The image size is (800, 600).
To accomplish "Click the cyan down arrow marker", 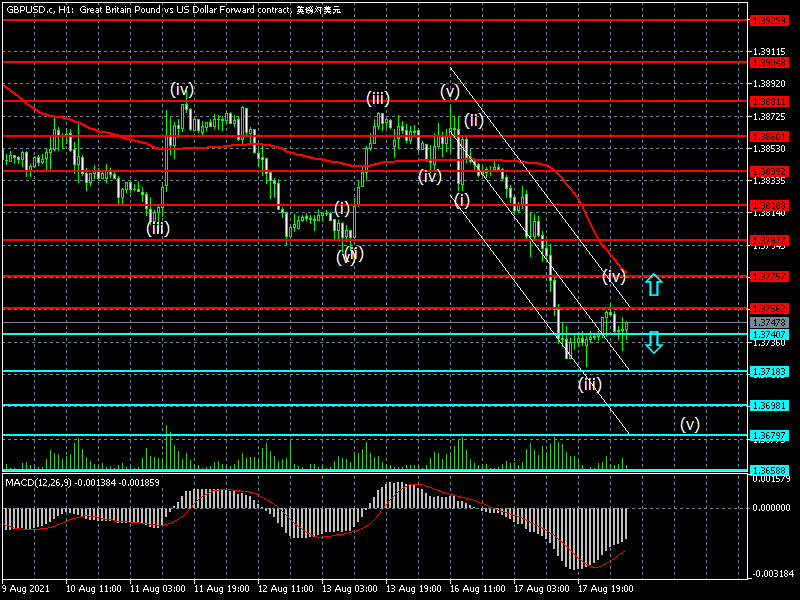I will click(x=653, y=343).
